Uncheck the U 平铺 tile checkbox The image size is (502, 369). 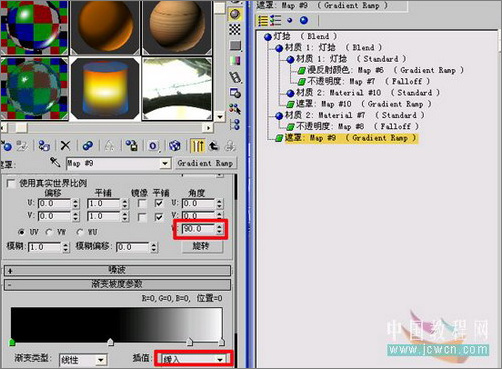(x=159, y=204)
